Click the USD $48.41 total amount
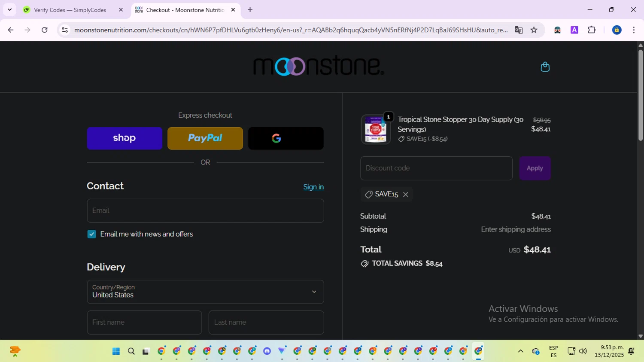This screenshot has width=644, height=362. [529, 249]
